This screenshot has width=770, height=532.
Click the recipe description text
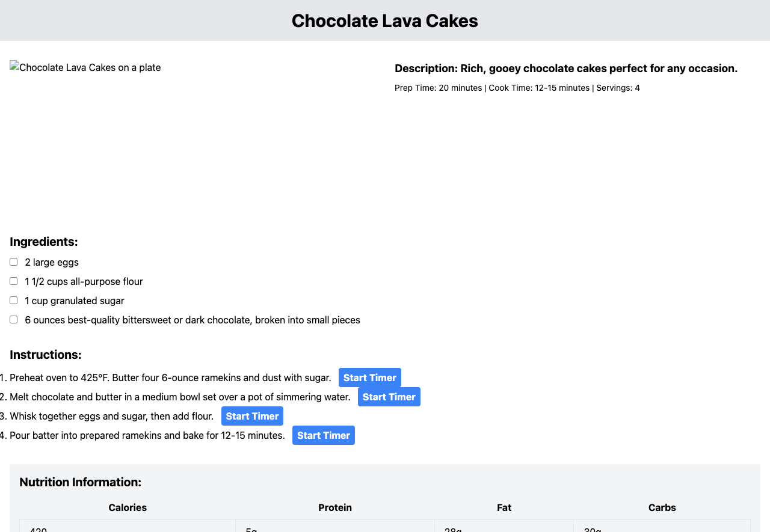(565, 69)
